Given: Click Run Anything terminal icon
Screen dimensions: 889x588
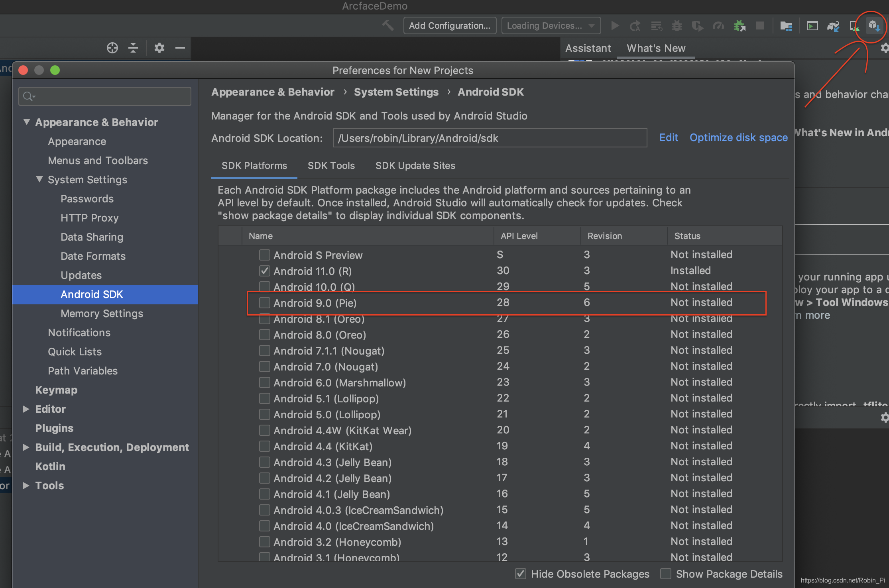Looking at the screenshot, I should (x=812, y=26).
